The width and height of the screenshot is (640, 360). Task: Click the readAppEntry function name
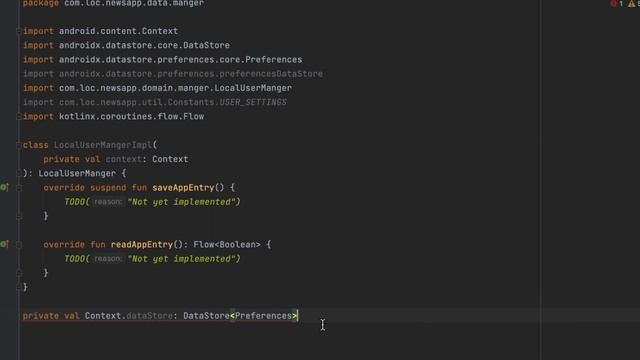click(x=142, y=244)
